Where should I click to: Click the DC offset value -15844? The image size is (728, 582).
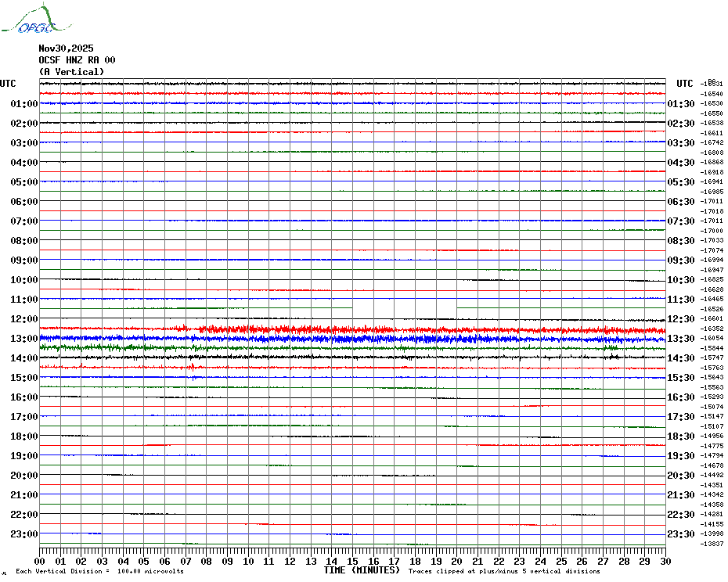tap(712, 348)
